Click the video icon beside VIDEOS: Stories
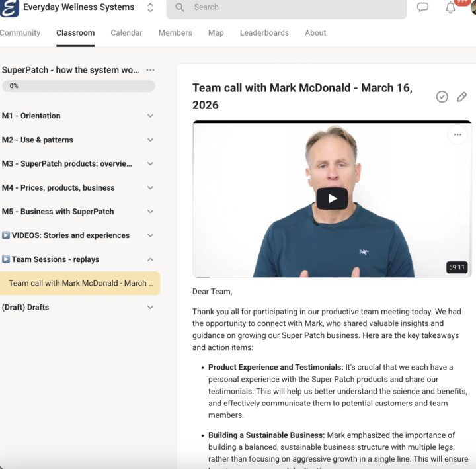Viewport: 476px width, 469px height. tap(6, 235)
